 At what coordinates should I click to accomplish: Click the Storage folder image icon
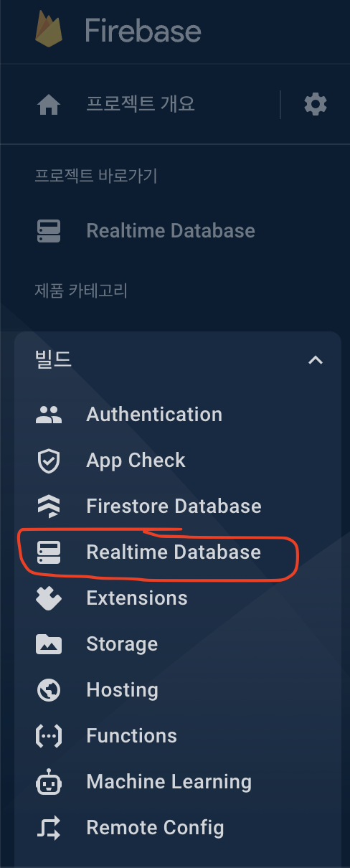pos(49,644)
